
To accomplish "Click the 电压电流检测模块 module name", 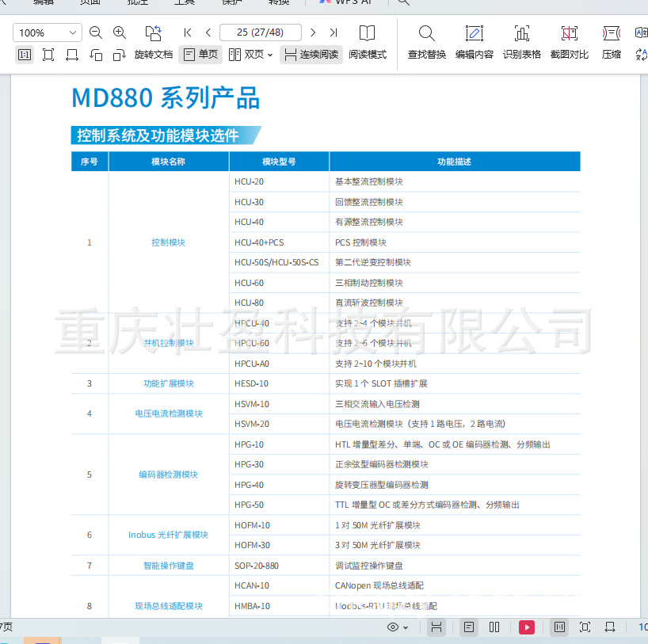I will (x=169, y=413).
